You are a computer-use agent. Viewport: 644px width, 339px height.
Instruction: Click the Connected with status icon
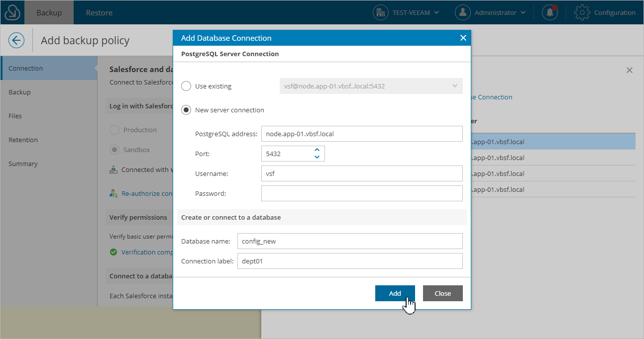click(x=113, y=169)
